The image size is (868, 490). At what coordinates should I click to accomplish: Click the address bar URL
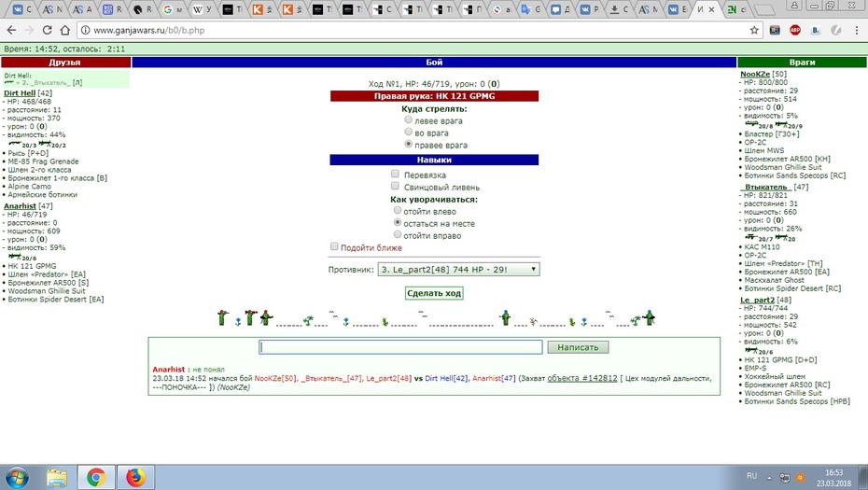[x=149, y=31]
